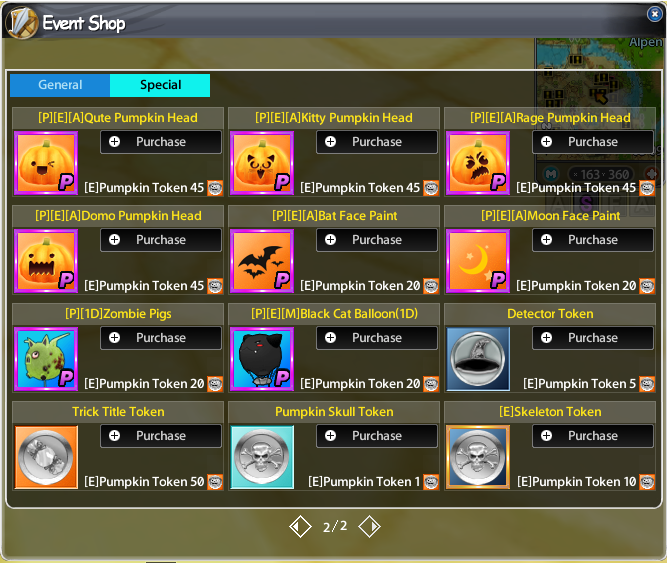This screenshot has width=667, height=563.
Task: Purchase the Bat Face Paint
Action: [377, 240]
